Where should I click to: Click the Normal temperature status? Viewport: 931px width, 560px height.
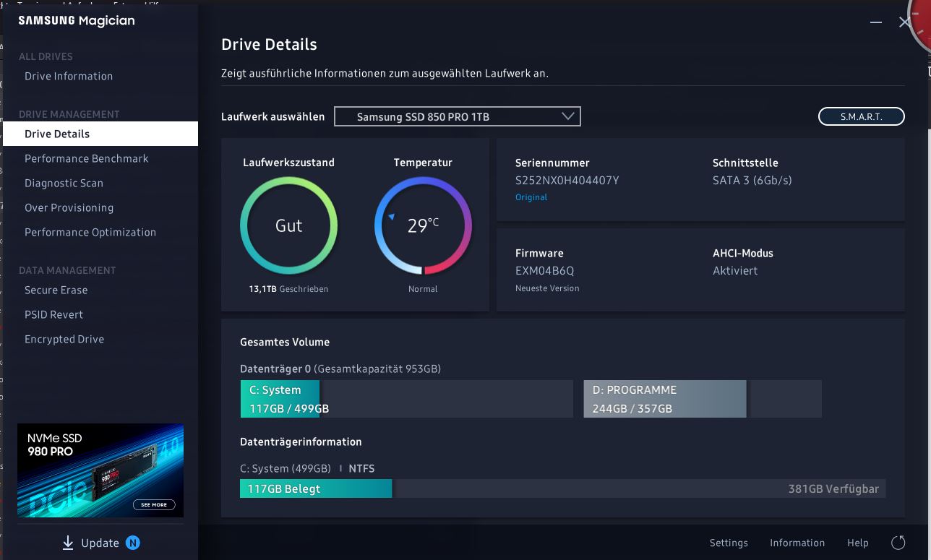coord(423,289)
